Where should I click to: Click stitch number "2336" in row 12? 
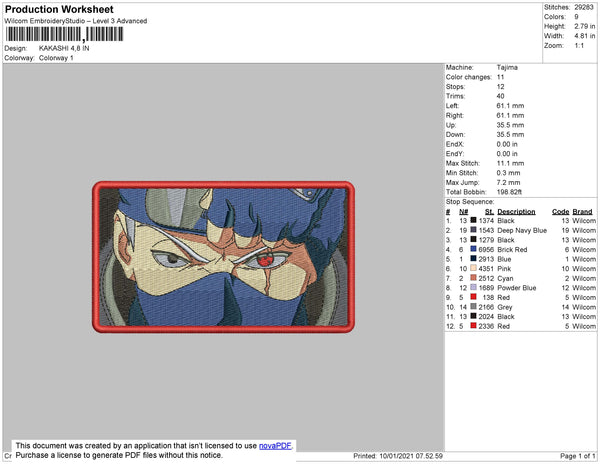click(486, 326)
